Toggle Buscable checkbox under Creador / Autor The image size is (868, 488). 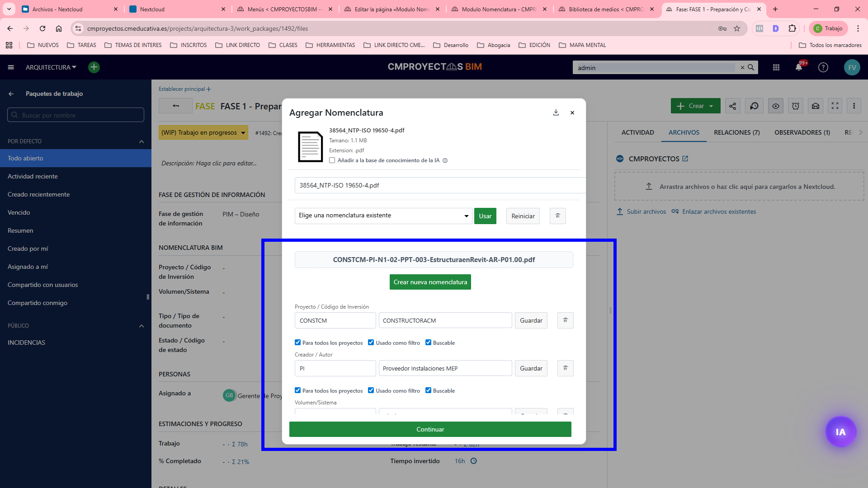tap(428, 390)
